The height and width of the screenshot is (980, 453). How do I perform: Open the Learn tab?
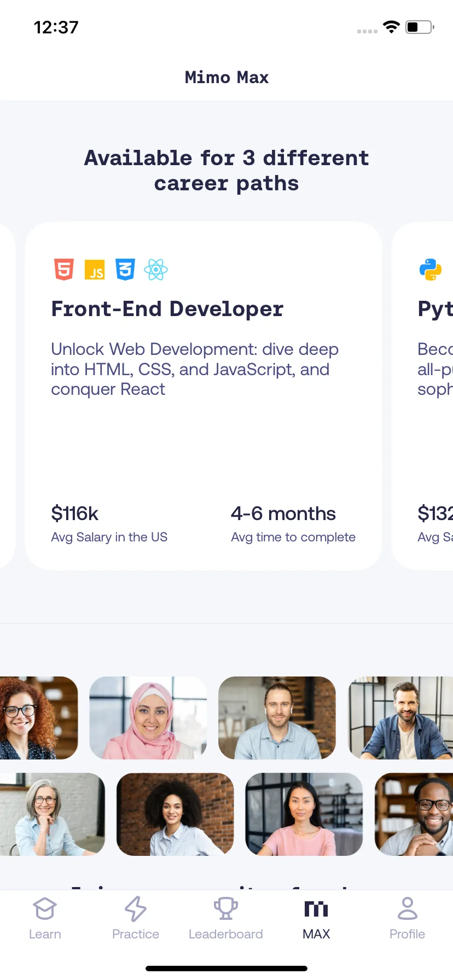coord(45,919)
